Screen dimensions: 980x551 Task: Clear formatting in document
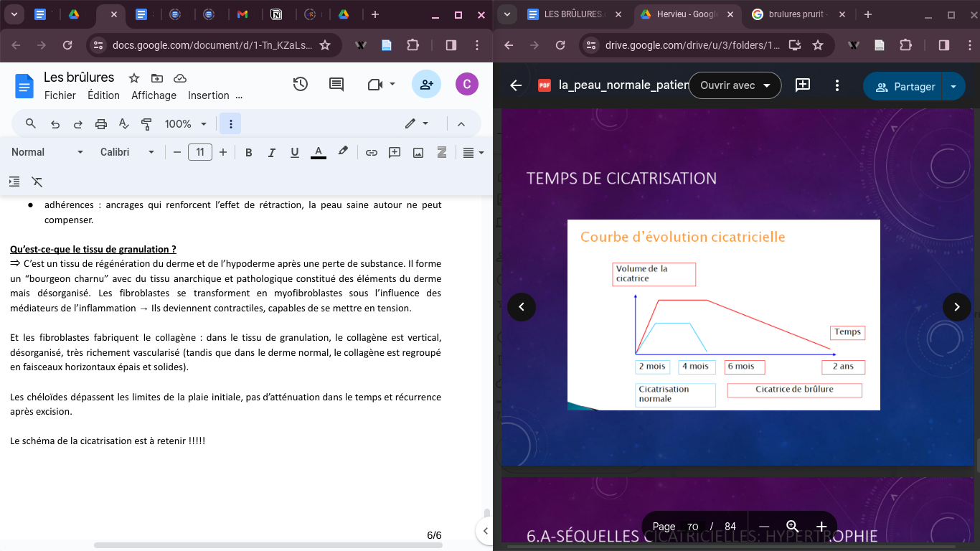(37, 182)
